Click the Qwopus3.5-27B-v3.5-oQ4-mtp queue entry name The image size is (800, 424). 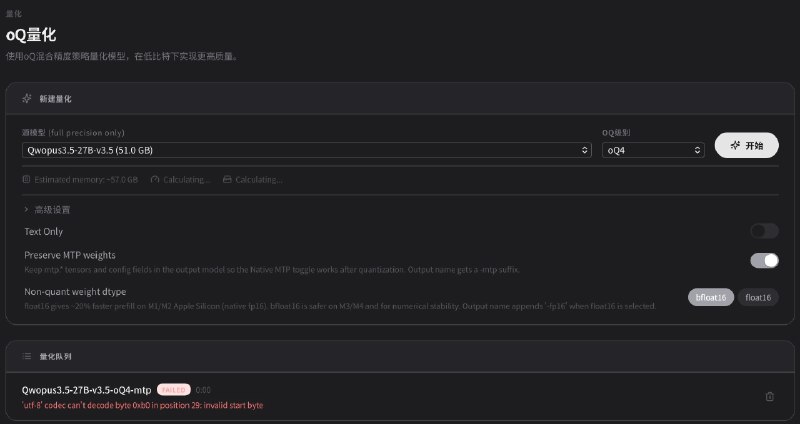point(86,390)
